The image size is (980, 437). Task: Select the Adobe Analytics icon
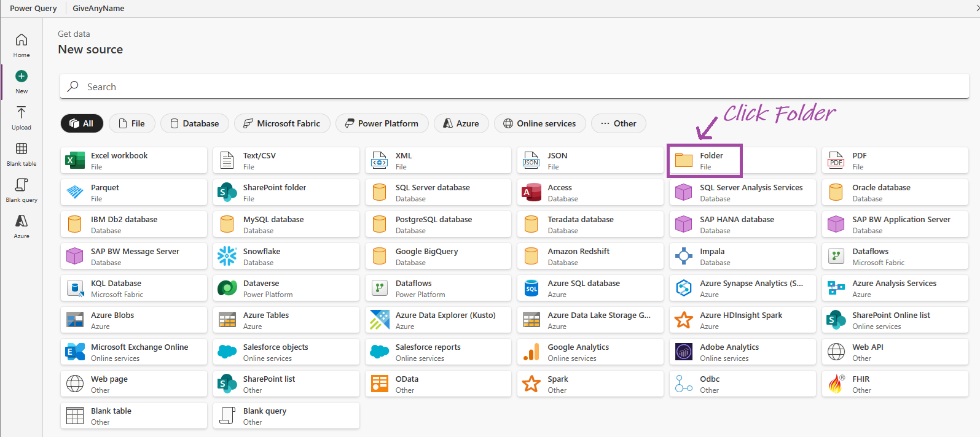(684, 352)
